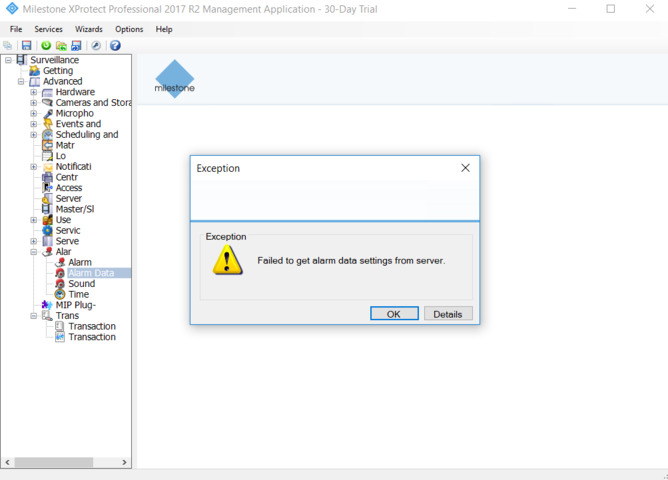Select the Time node with clock icon
668x480 pixels.
[x=78, y=295]
